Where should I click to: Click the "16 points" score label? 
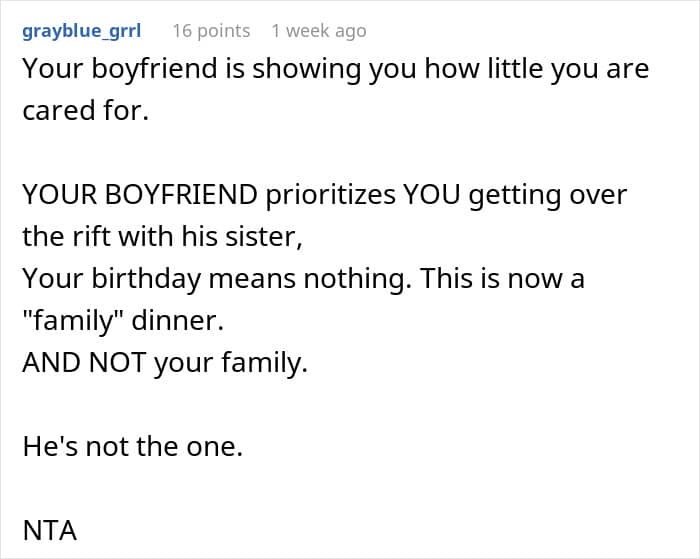pos(211,31)
